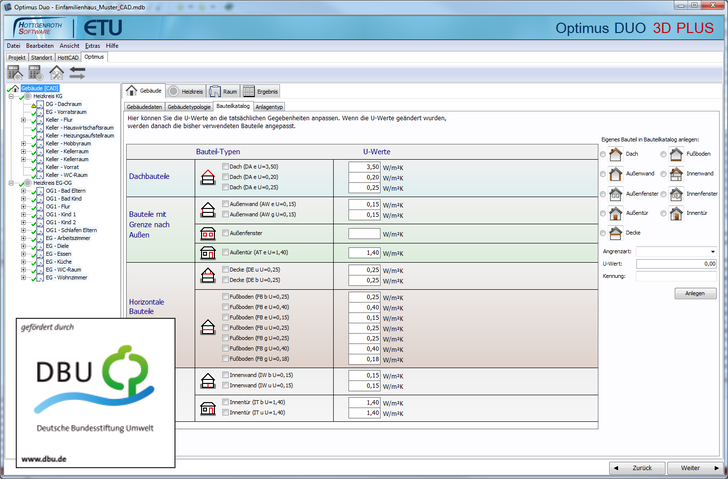Click the red roof icon in Dachbauteile row
The image size is (728, 479).
[x=209, y=176]
